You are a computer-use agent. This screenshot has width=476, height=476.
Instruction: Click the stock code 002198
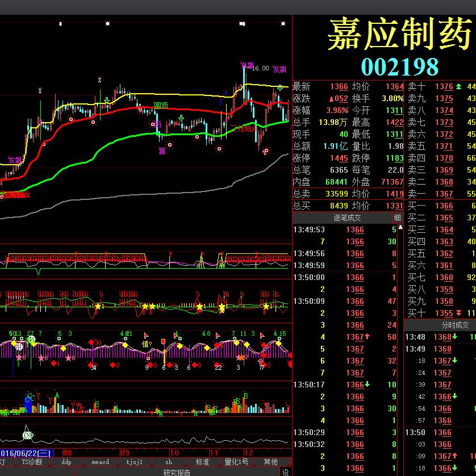(399, 67)
